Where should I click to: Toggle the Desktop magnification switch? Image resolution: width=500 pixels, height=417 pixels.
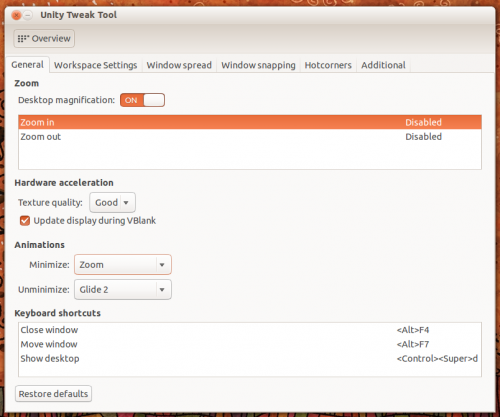(142, 100)
